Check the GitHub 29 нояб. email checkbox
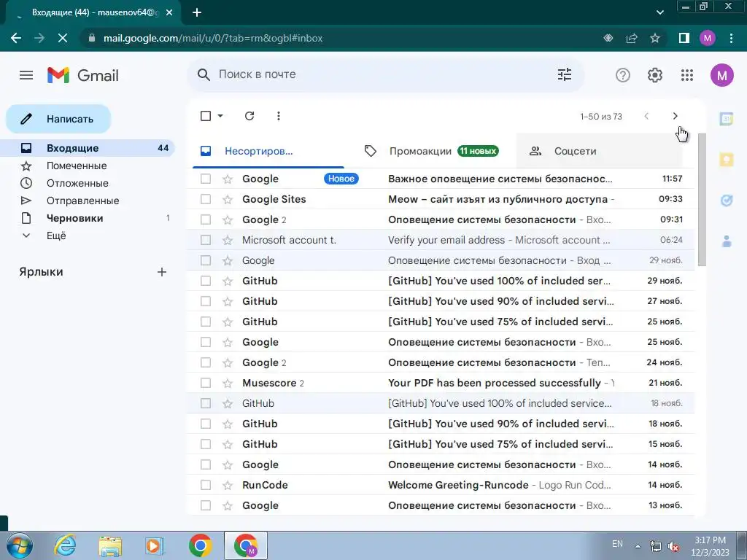 coord(206,281)
